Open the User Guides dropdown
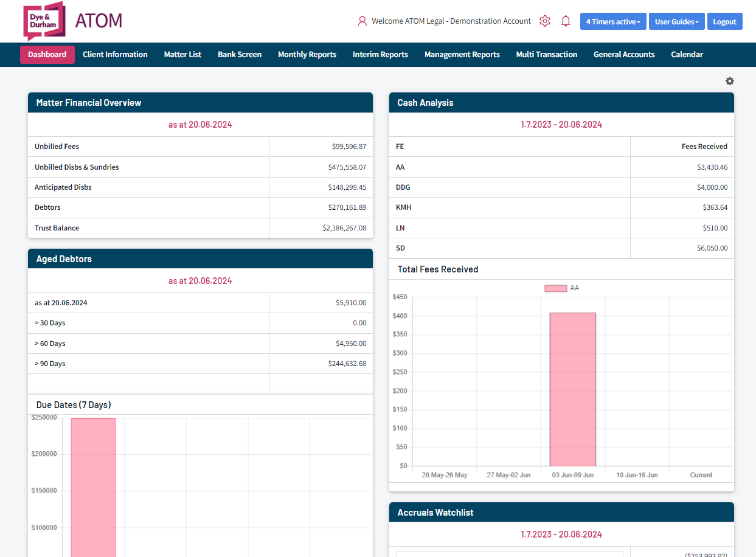Image resolution: width=756 pixels, height=557 pixels. (676, 21)
